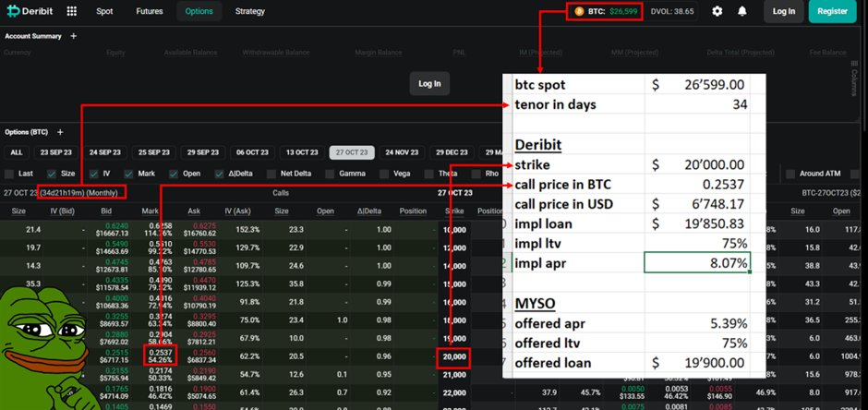Click the Deribit logo

click(30, 11)
